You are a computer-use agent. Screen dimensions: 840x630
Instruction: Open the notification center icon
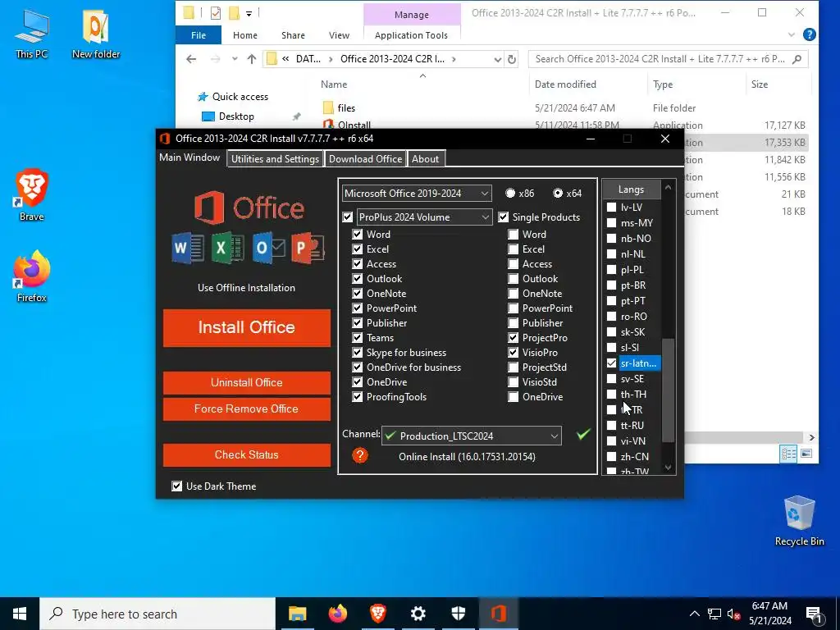click(x=814, y=614)
